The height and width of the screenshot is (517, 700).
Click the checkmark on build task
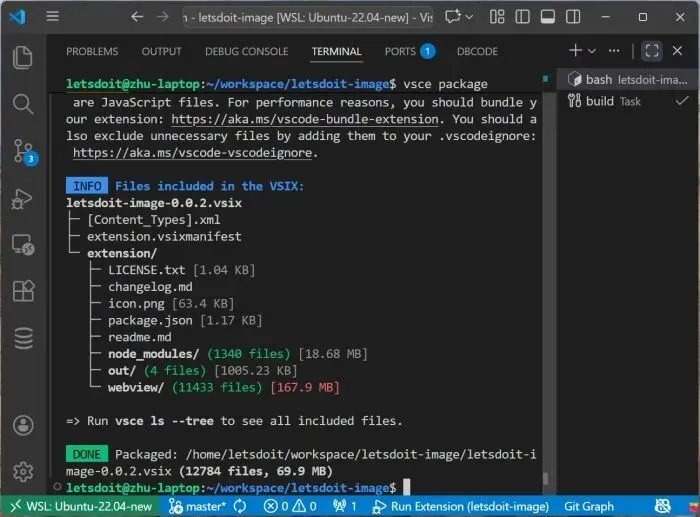[x=682, y=101]
